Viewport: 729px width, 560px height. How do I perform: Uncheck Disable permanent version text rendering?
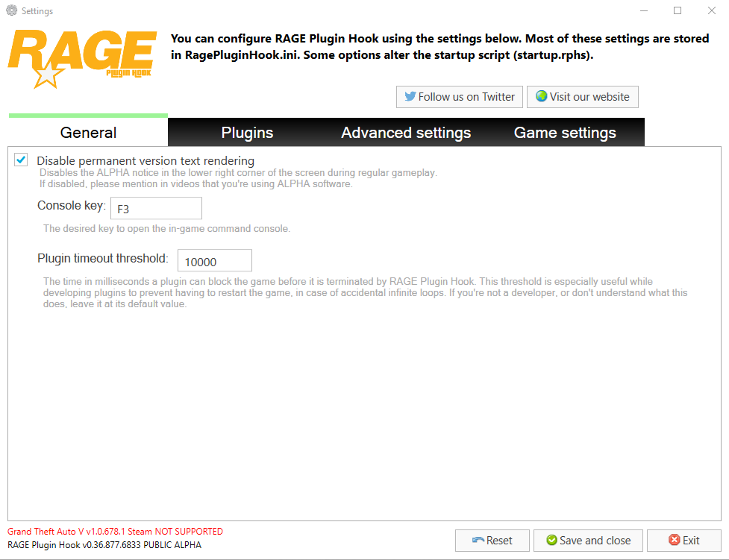(21, 160)
